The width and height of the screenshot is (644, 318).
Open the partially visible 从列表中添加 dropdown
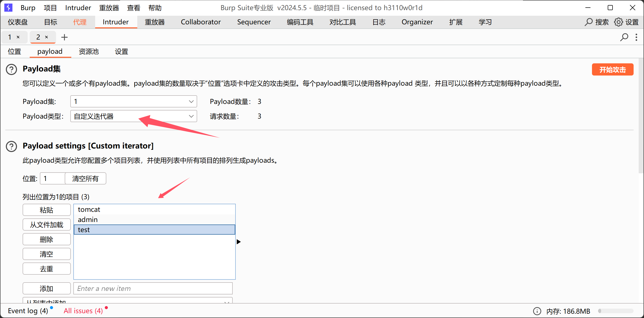(128, 300)
